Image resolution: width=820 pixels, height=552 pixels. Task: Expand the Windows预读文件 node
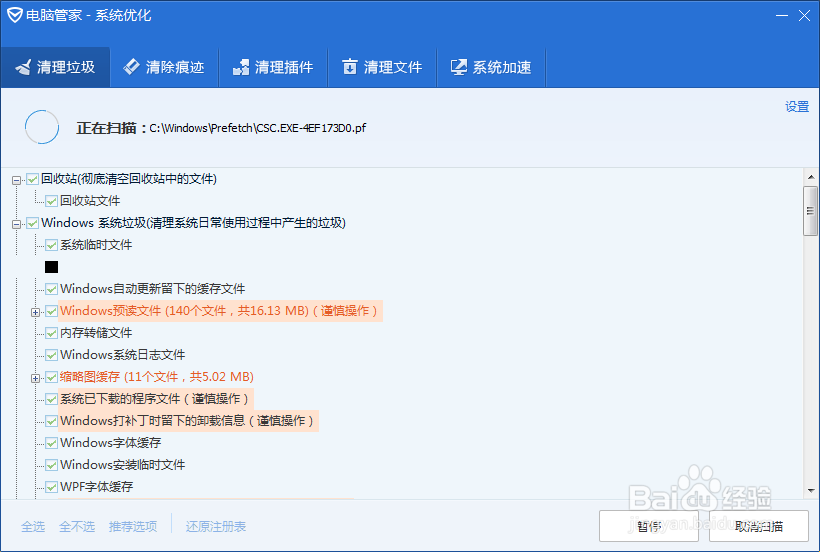click(x=35, y=312)
